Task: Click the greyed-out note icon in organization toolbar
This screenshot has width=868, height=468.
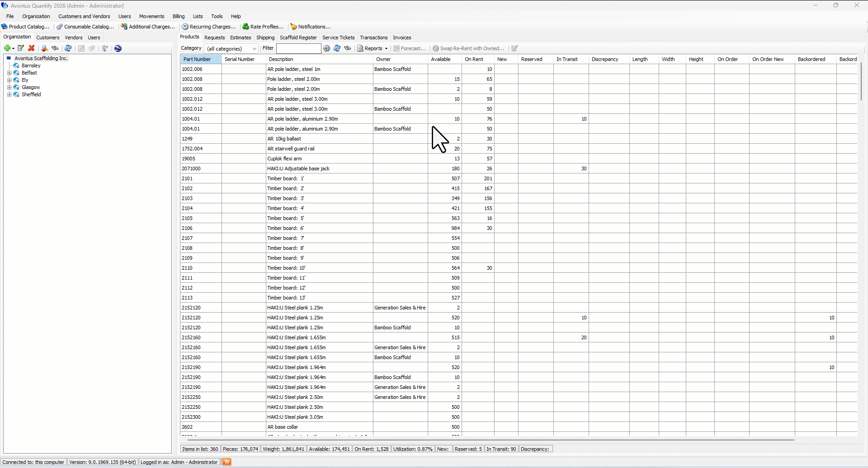Action: tap(81, 48)
